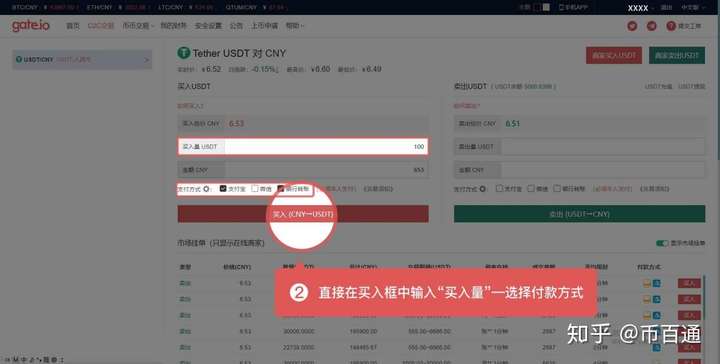Click Alipay icon in top order row
This screenshot has height=364, width=720.
[657, 283]
